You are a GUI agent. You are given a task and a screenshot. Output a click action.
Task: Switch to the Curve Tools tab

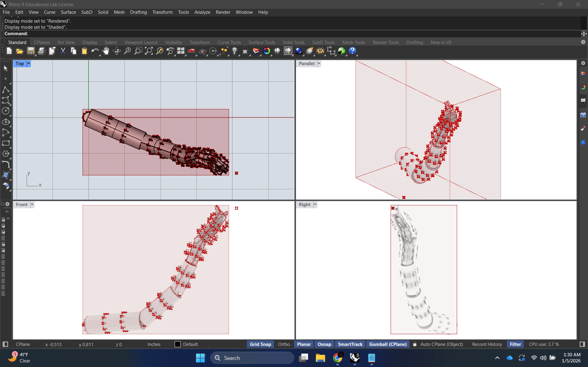[x=229, y=42]
